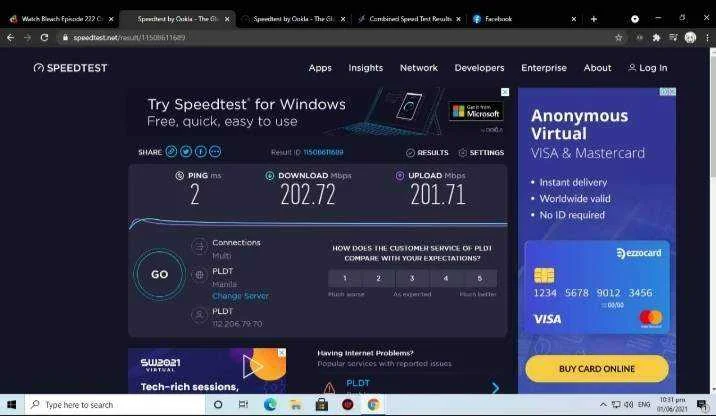Click the Get it from Microsoft badge
716x416 pixels.
[x=476, y=111]
